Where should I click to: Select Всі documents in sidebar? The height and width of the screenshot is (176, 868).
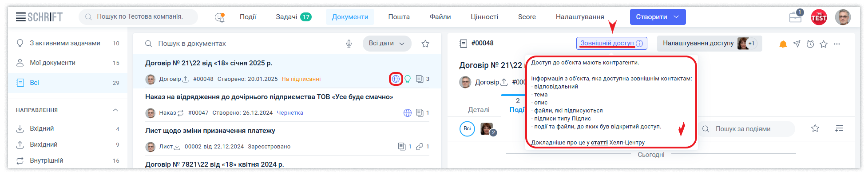pyautogui.click(x=67, y=83)
